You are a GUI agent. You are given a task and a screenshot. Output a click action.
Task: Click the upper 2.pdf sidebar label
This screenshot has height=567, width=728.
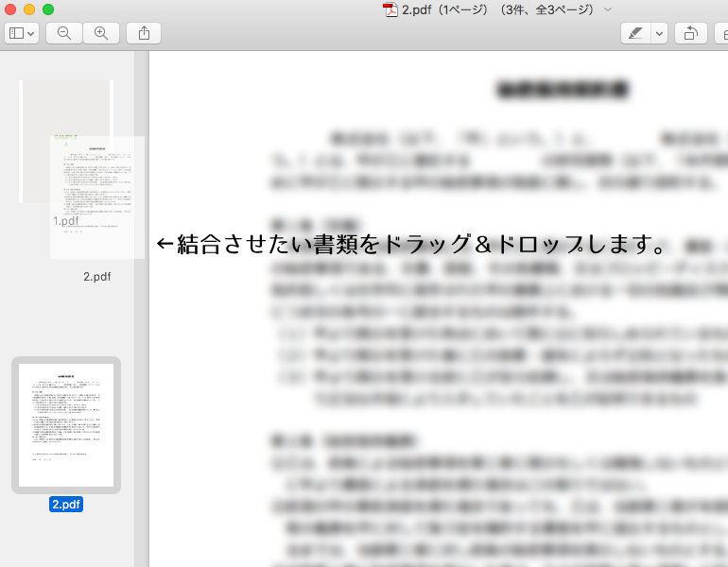tap(97, 277)
